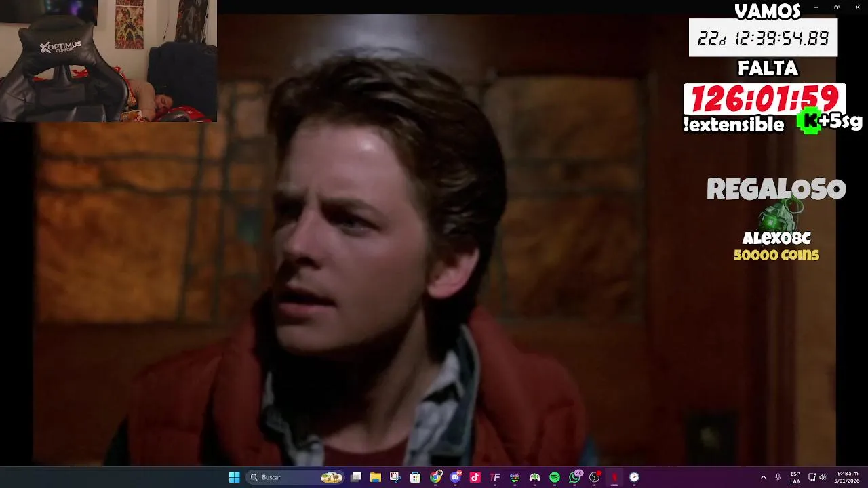Viewport: 868px width, 488px height.
Task: Click the movie playing in the main player
Action: [434, 241]
